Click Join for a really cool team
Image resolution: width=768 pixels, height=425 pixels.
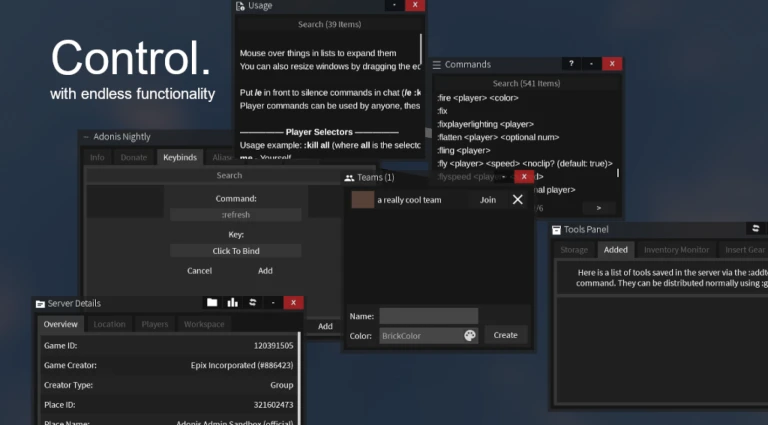[488, 200]
